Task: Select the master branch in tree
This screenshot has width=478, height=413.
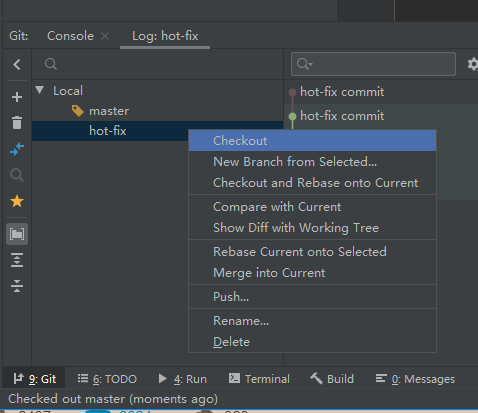Action: tap(109, 111)
